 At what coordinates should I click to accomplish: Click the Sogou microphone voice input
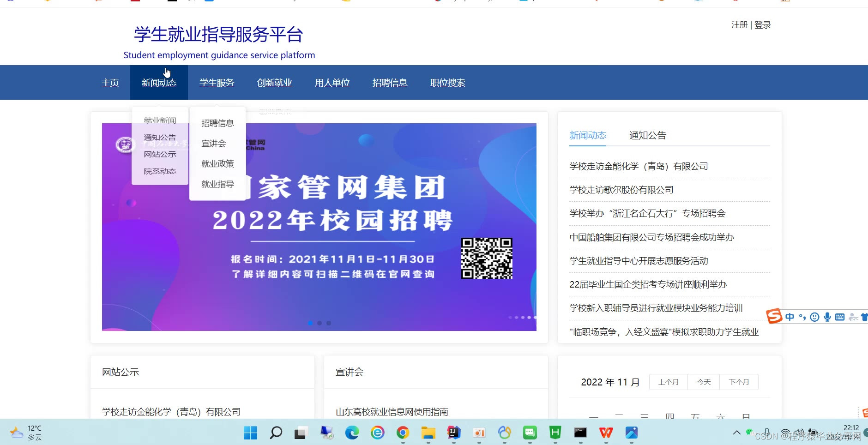(x=827, y=317)
